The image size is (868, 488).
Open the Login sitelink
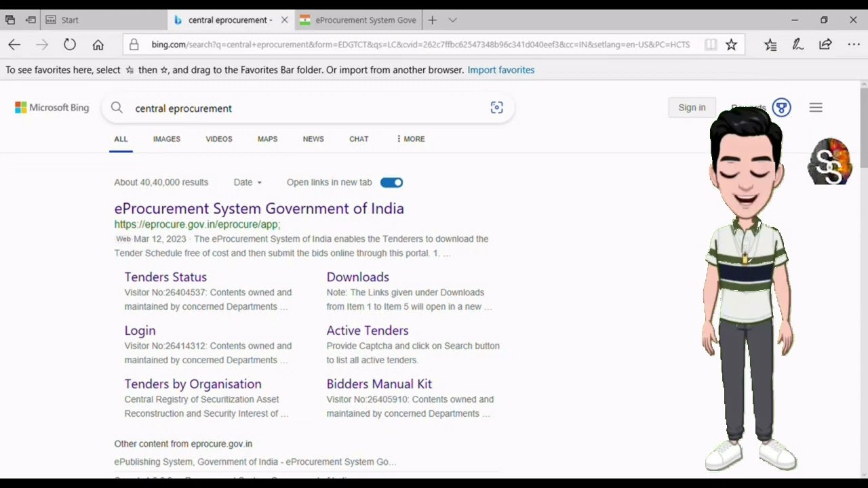[x=140, y=330]
